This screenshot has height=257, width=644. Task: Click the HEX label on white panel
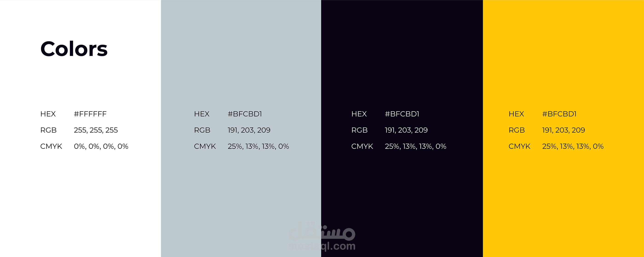click(x=48, y=114)
